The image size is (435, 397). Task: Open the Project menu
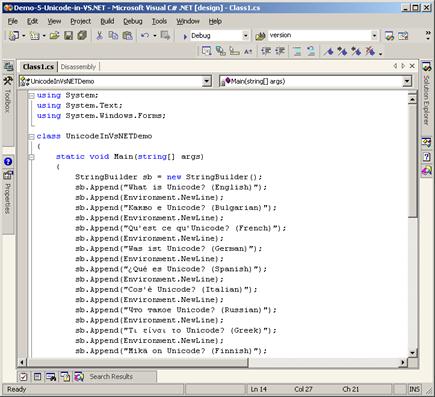pyautogui.click(x=80, y=21)
